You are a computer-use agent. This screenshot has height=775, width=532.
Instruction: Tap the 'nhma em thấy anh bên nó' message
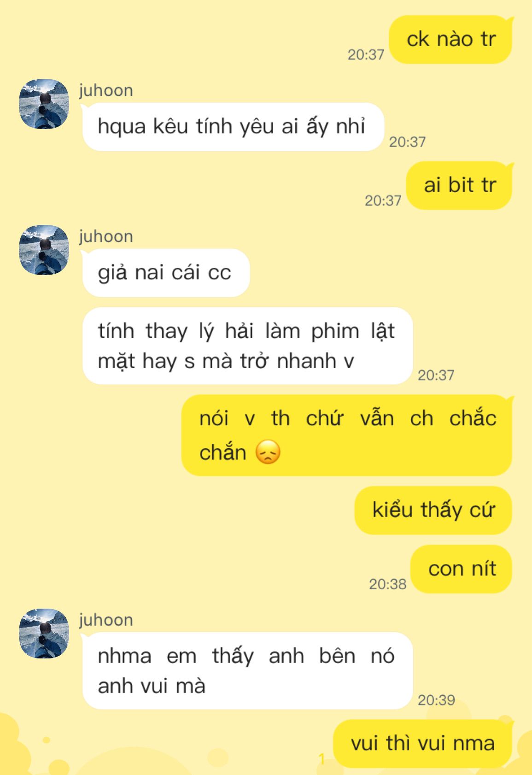pos(247,670)
